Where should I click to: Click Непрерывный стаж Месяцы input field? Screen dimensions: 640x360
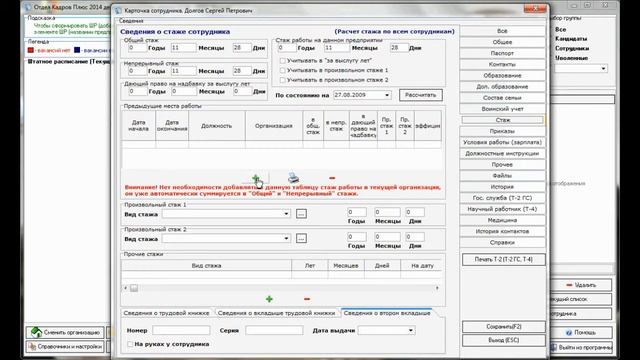[183, 71]
